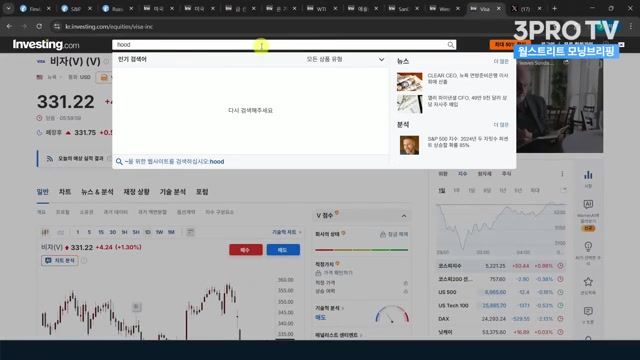This screenshot has width=640, height=360.
Task: Click the clock icon in the US 500 row
Action: pyautogui.click(x=560, y=292)
